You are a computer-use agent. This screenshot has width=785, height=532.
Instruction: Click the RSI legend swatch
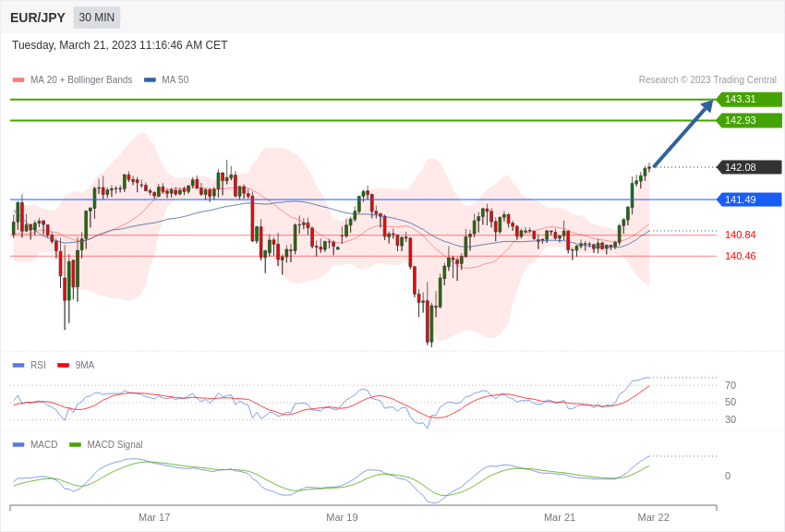pyautogui.click(x=18, y=366)
